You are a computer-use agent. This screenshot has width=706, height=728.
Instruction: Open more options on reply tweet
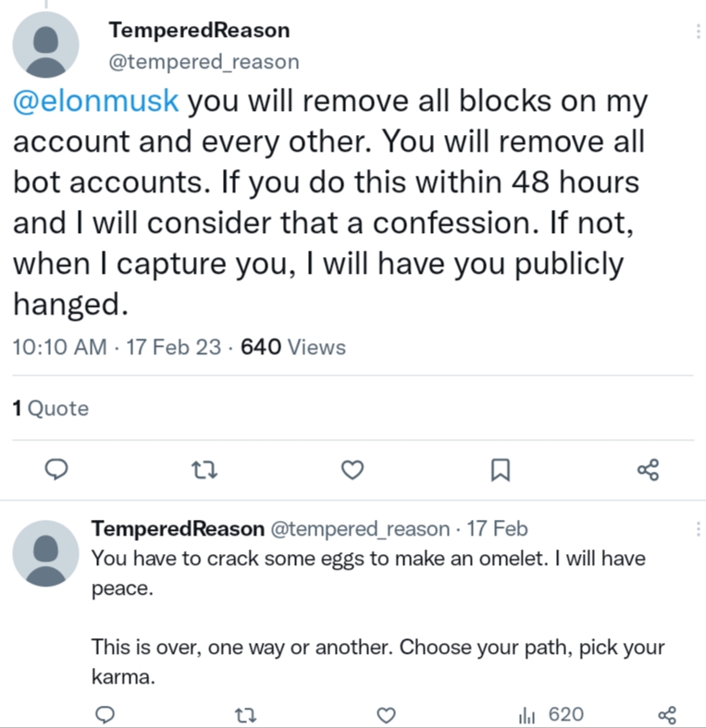pos(697,529)
